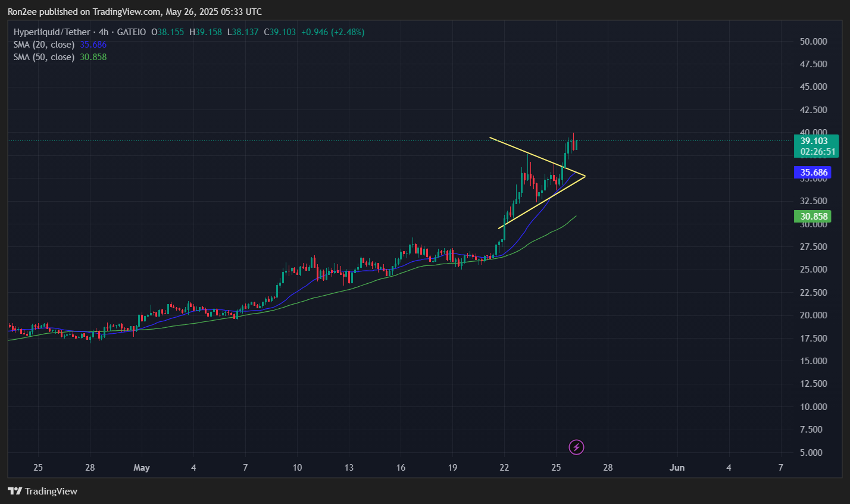Click the 45.000 price axis label
The width and height of the screenshot is (850, 504).
point(814,87)
